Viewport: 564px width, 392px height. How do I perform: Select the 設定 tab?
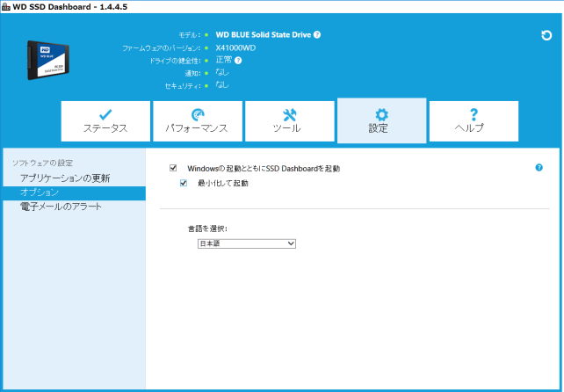point(381,120)
